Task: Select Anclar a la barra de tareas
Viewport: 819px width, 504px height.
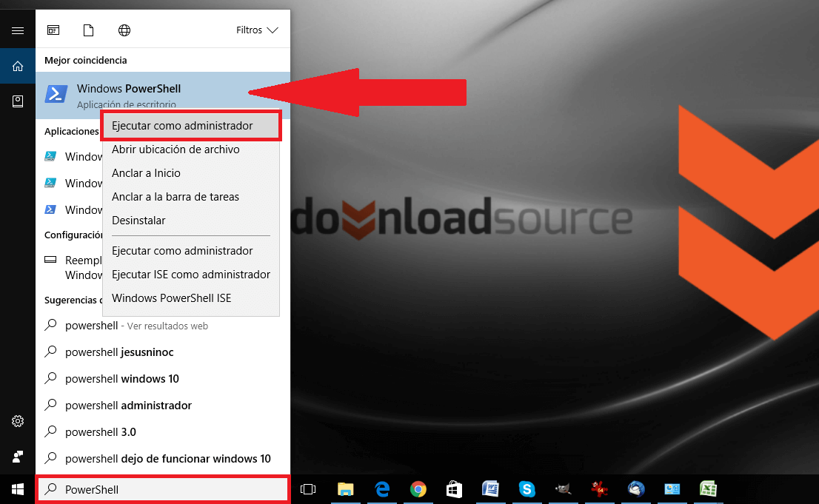Action: (x=191, y=197)
